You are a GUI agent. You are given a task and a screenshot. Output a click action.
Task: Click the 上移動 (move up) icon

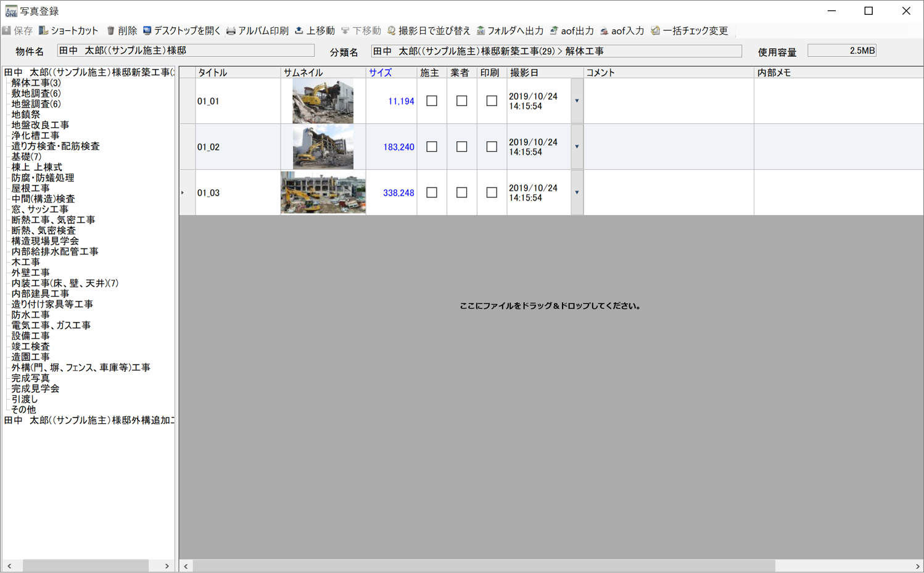[299, 31]
